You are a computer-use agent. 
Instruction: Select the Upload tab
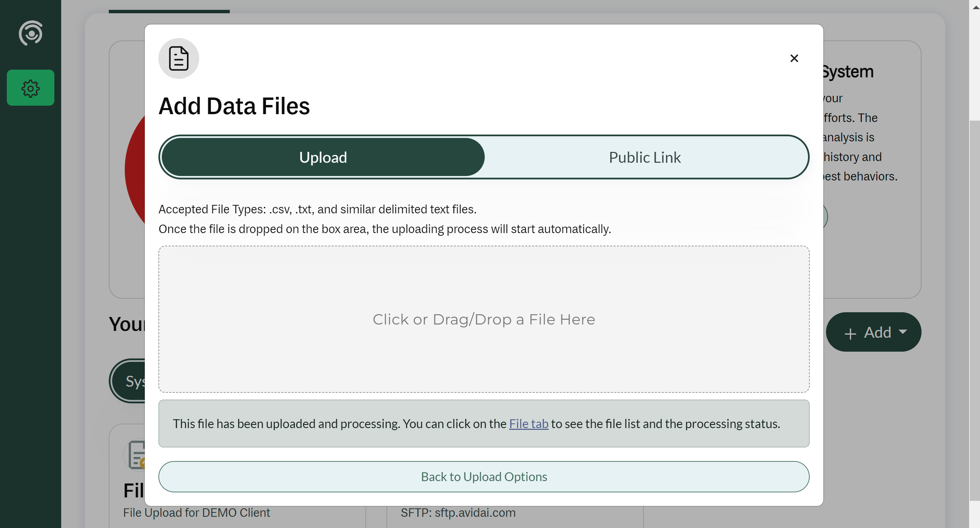[323, 157]
